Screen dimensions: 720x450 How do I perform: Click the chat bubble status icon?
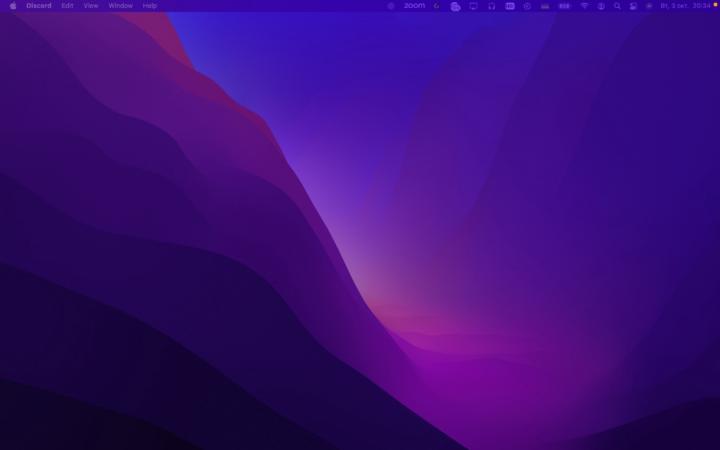[455, 6]
